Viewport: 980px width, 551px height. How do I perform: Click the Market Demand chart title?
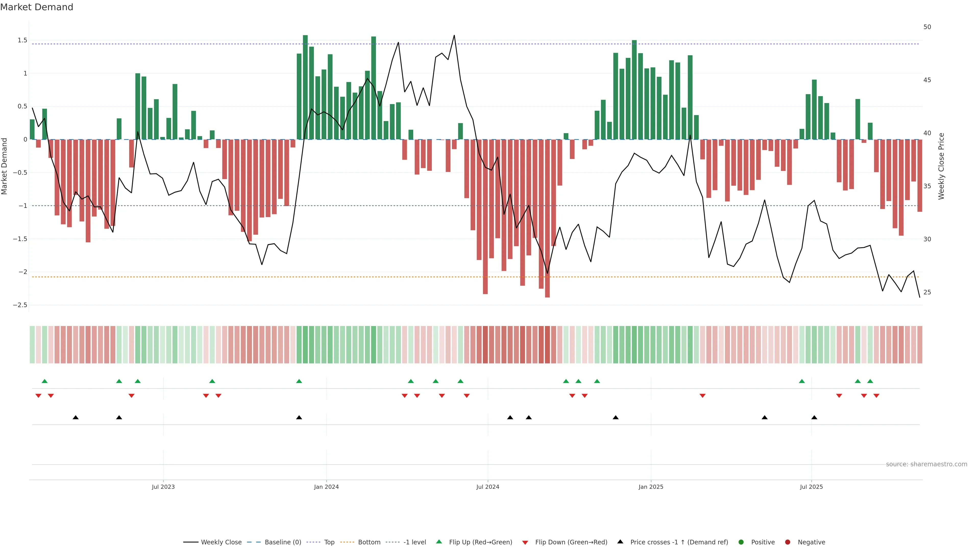[36, 7]
